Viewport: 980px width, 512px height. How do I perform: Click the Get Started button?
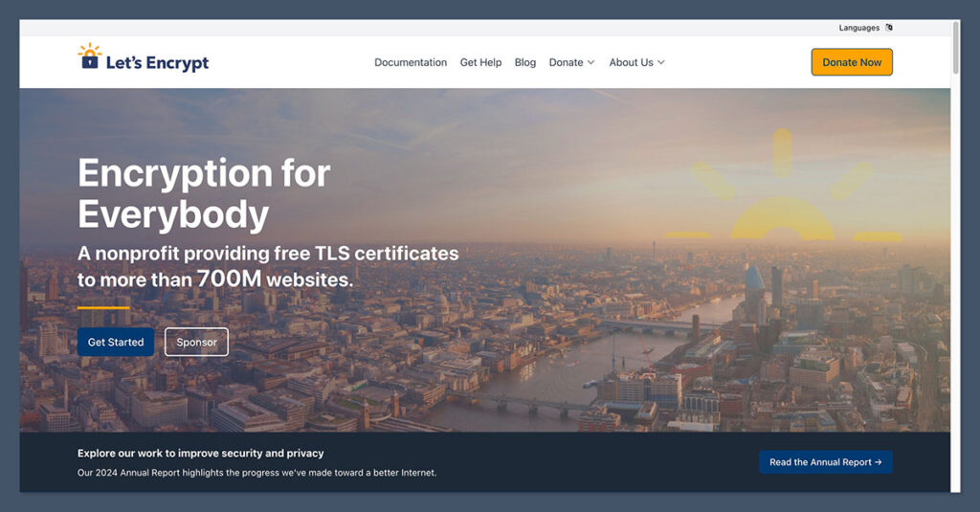click(116, 342)
